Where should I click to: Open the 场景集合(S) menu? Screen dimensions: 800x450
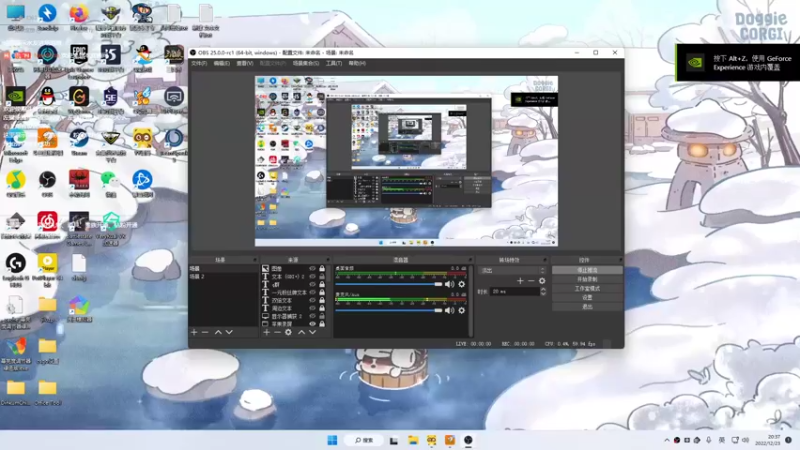(x=306, y=63)
